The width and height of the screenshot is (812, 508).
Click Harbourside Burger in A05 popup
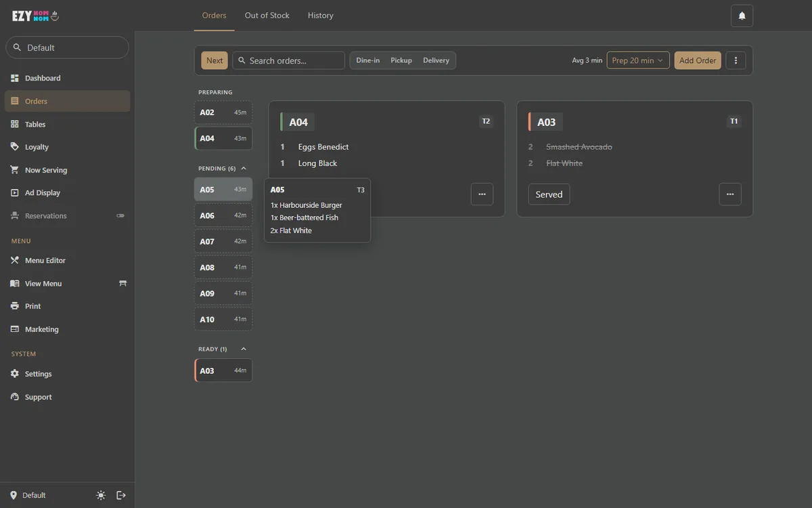(x=307, y=205)
